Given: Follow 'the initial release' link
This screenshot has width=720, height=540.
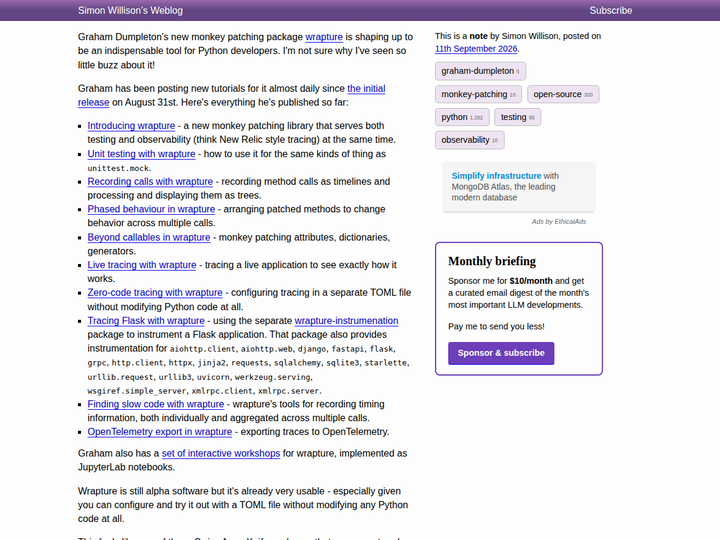Looking at the screenshot, I should pyautogui.click(x=231, y=95).
